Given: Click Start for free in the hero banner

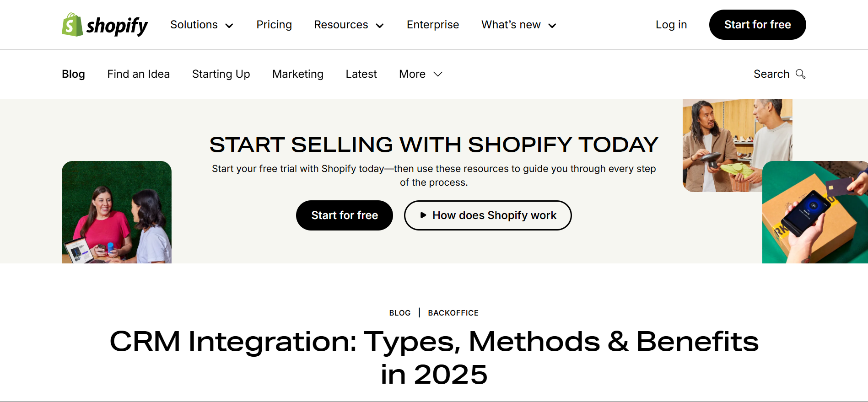Looking at the screenshot, I should [x=345, y=215].
